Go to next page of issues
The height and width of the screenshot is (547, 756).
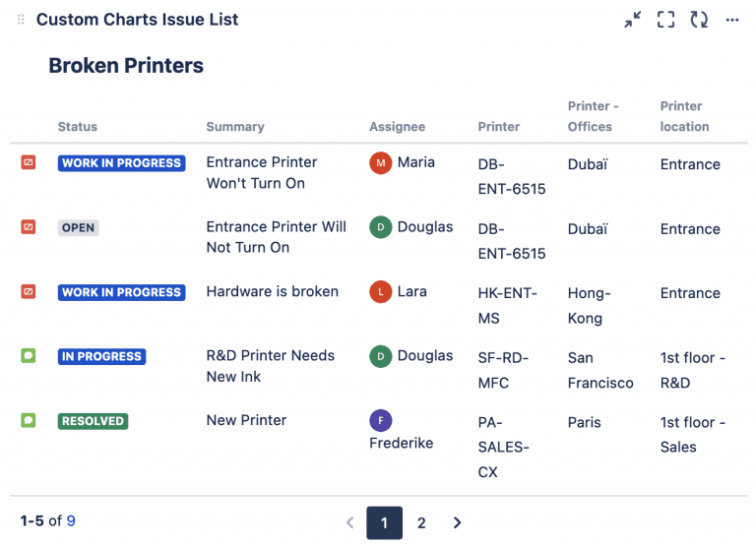(x=458, y=522)
